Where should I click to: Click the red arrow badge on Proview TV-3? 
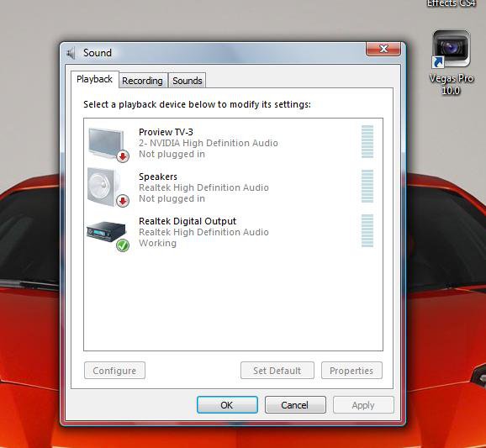click(x=123, y=156)
